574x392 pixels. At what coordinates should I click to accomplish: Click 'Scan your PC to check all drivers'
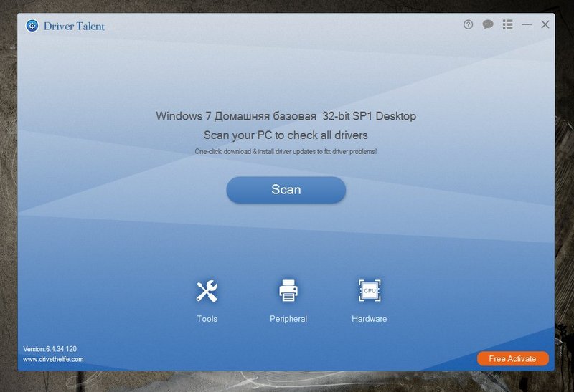tap(286, 135)
